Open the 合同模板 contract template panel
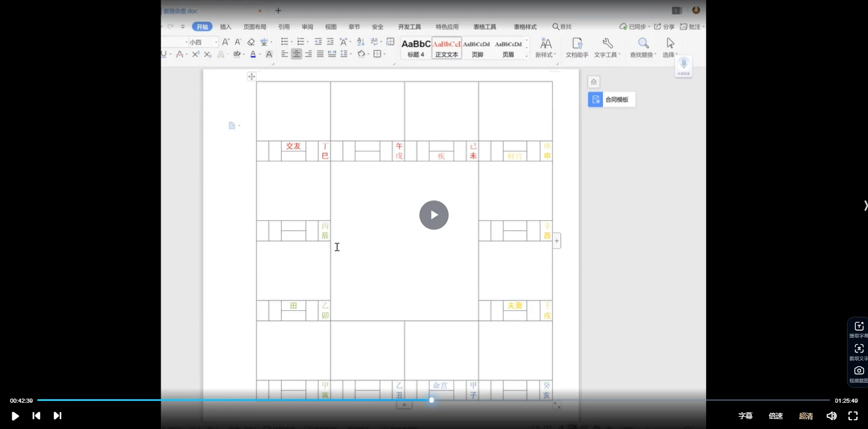This screenshot has width=868, height=429. coord(612,99)
